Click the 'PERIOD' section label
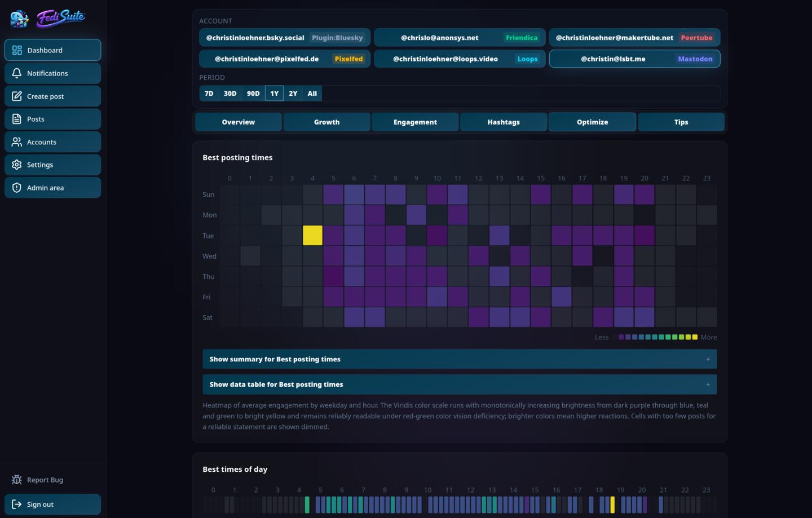 click(x=212, y=77)
